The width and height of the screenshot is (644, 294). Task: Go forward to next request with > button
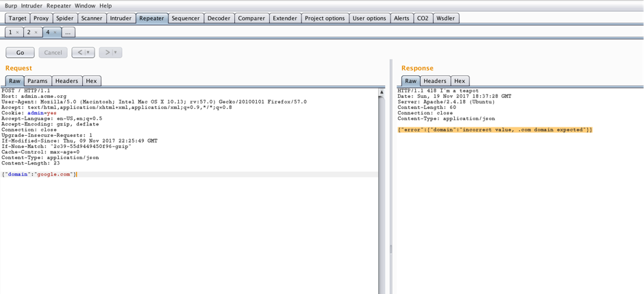(x=107, y=53)
